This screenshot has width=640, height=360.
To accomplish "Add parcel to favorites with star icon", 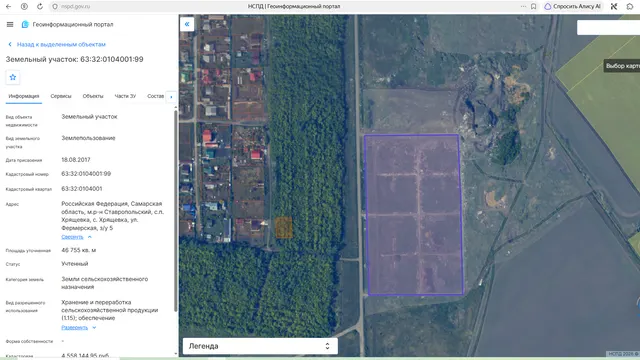I will pos(13,77).
